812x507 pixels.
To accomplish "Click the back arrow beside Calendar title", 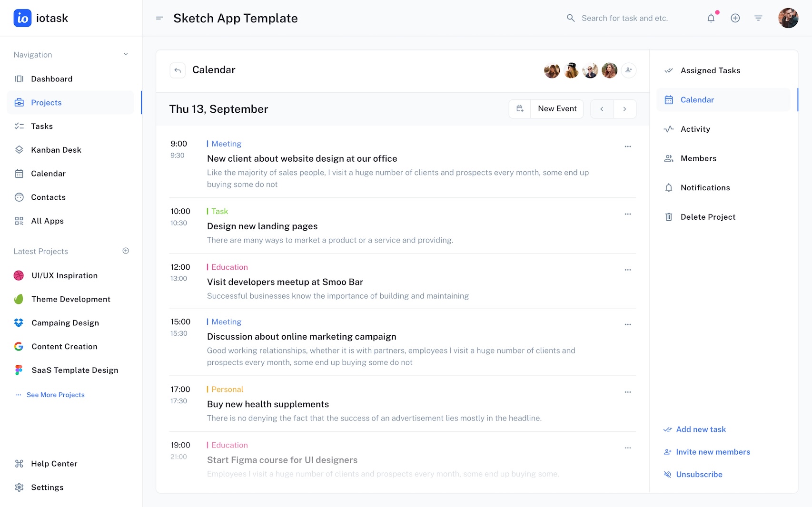I will (178, 70).
